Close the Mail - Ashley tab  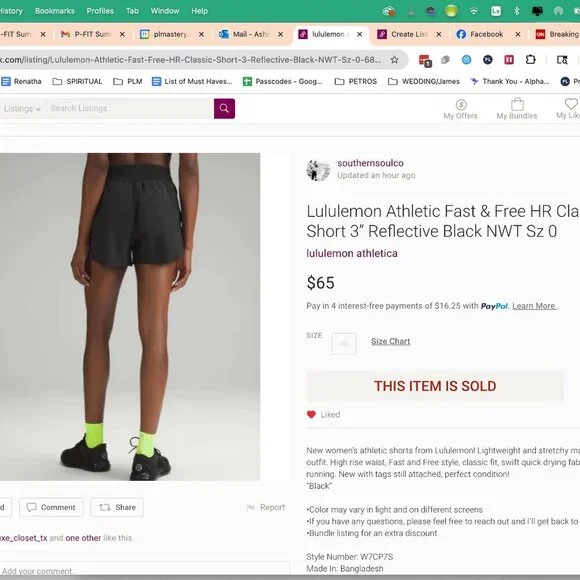tap(280, 34)
